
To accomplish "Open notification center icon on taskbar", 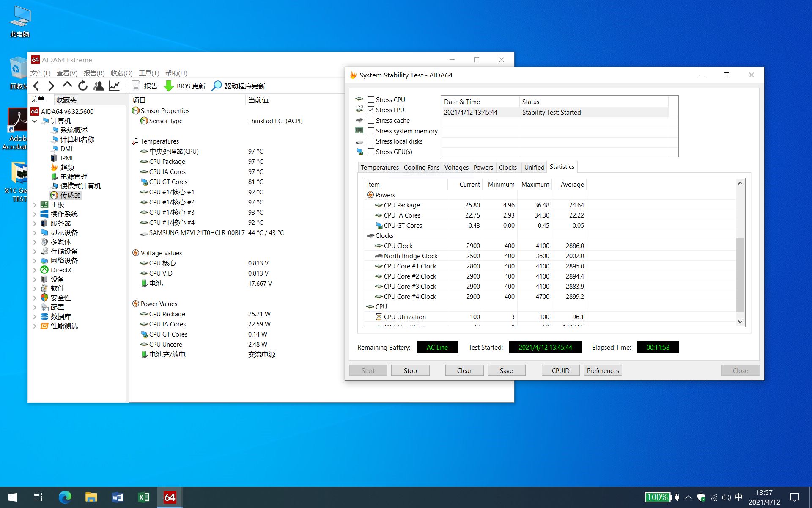I will coord(795,497).
